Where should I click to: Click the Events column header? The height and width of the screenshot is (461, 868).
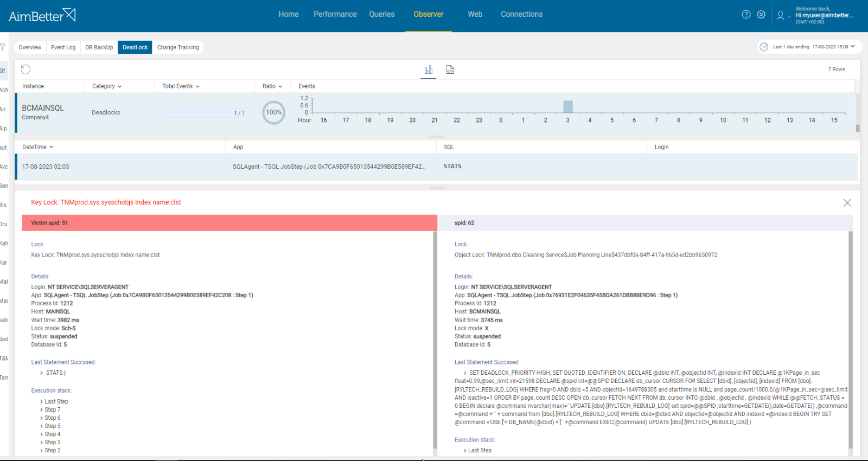307,86
